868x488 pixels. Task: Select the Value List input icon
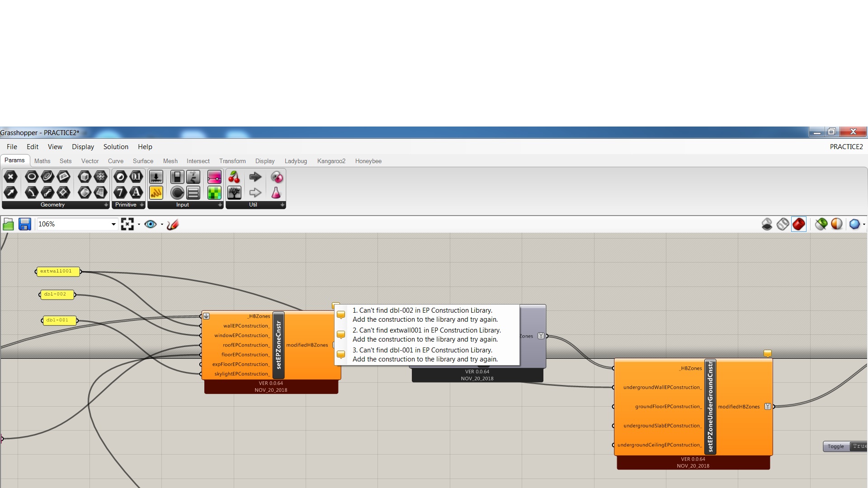(193, 192)
